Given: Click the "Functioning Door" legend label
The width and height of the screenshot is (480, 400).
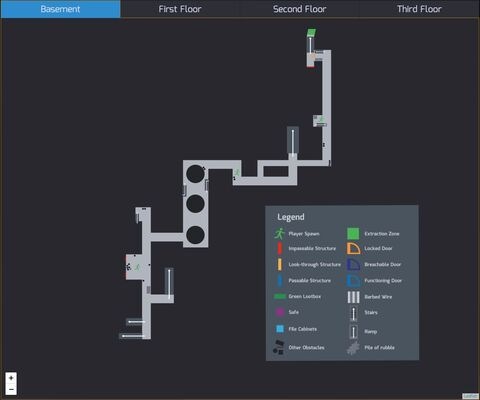Looking at the screenshot, I should pos(383,280).
